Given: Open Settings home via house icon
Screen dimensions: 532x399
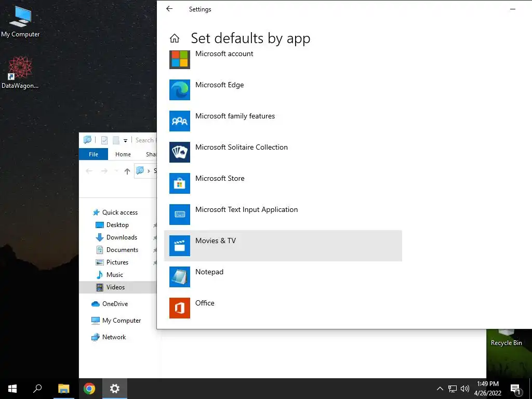Looking at the screenshot, I should coord(175,38).
